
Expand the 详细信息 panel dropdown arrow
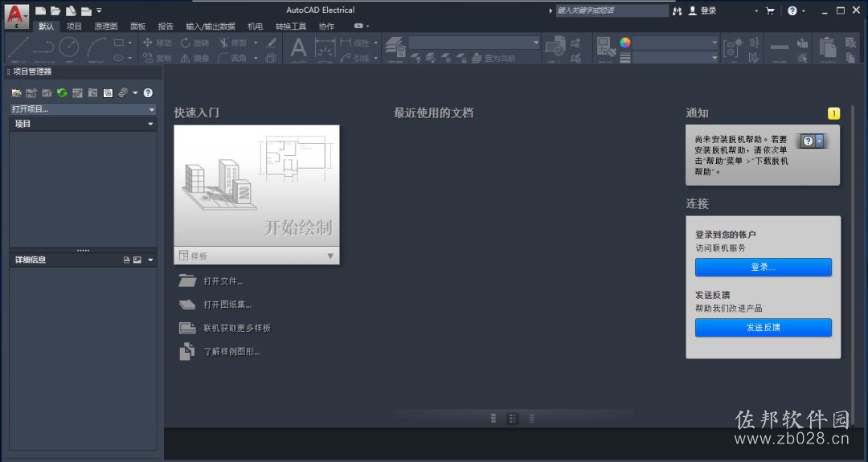point(150,260)
